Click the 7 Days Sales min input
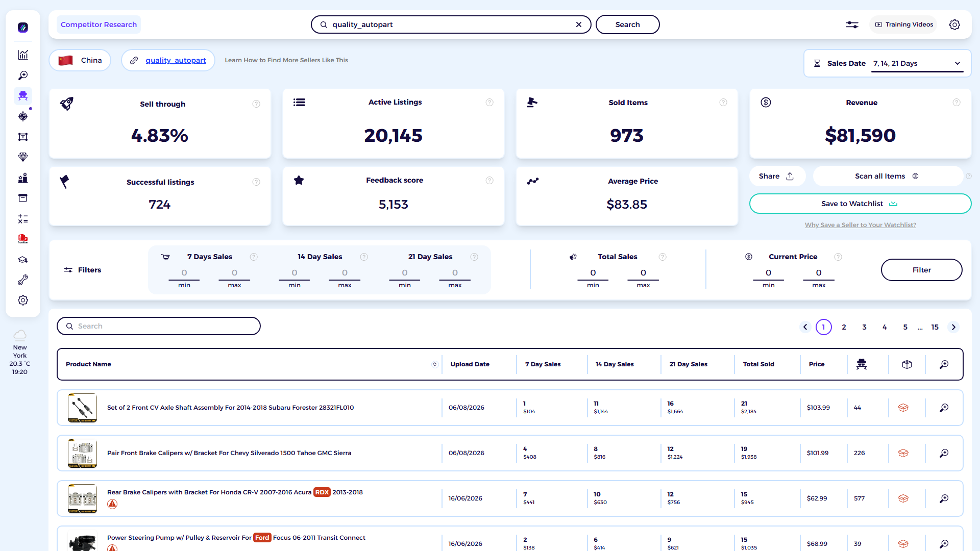 [x=184, y=273]
